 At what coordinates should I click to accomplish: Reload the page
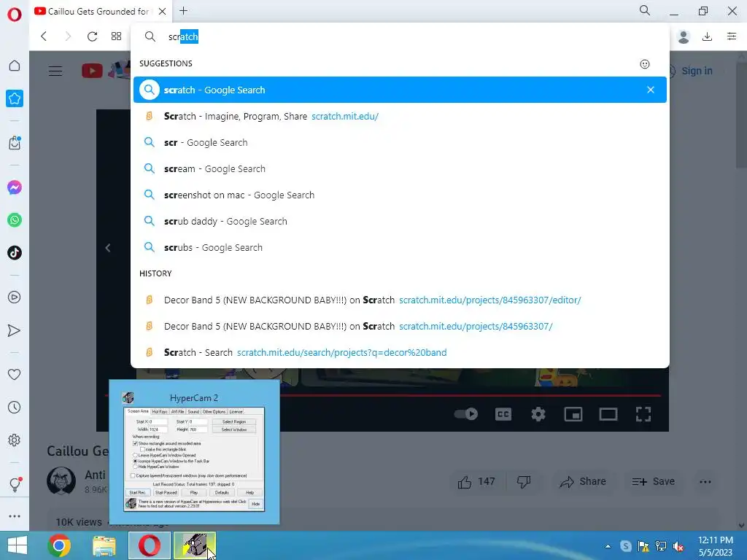(x=92, y=36)
